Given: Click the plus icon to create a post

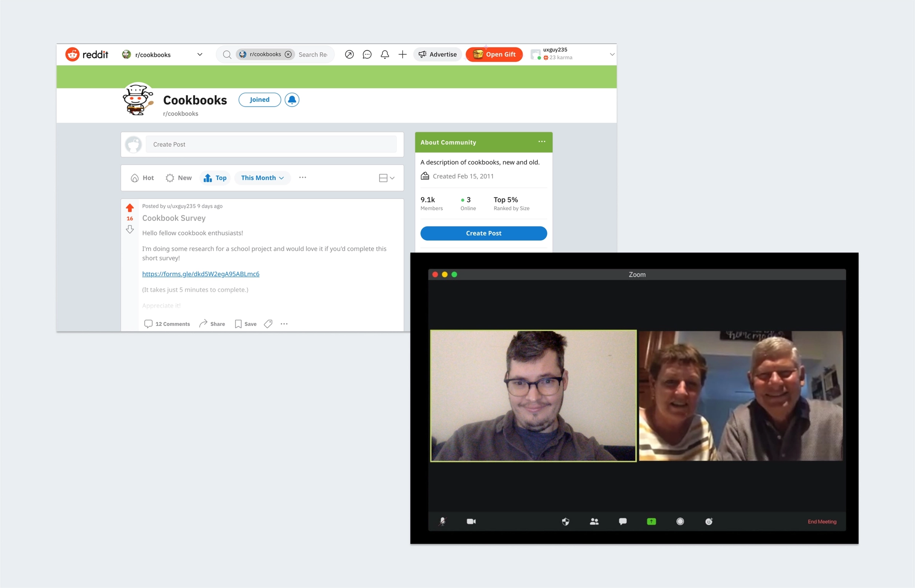Looking at the screenshot, I should click(x=402, y=55).
